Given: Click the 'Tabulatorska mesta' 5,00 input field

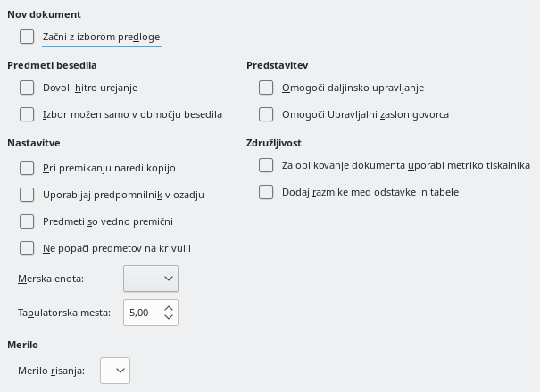Looking at the screenshot, I should coord(140,313).
